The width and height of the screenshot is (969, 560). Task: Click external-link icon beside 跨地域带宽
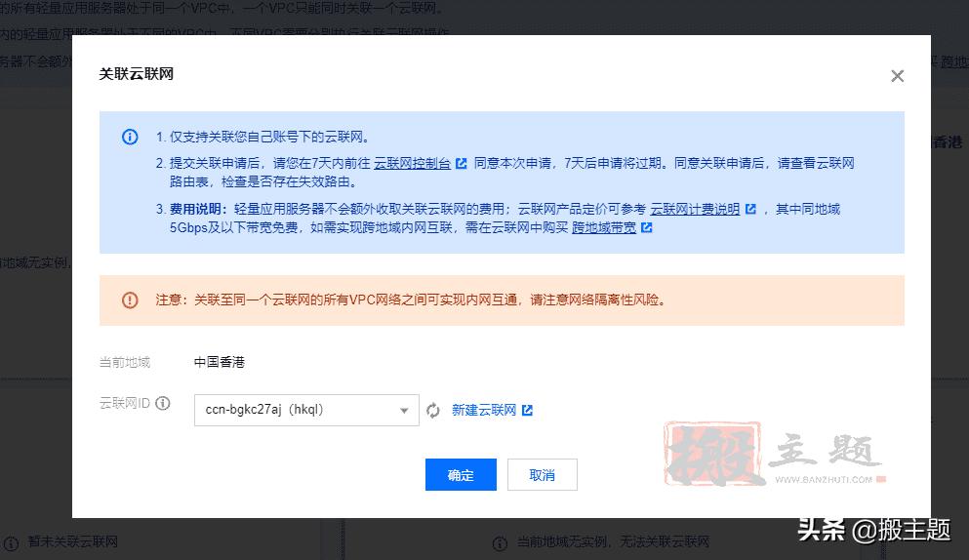pos(646,227)
